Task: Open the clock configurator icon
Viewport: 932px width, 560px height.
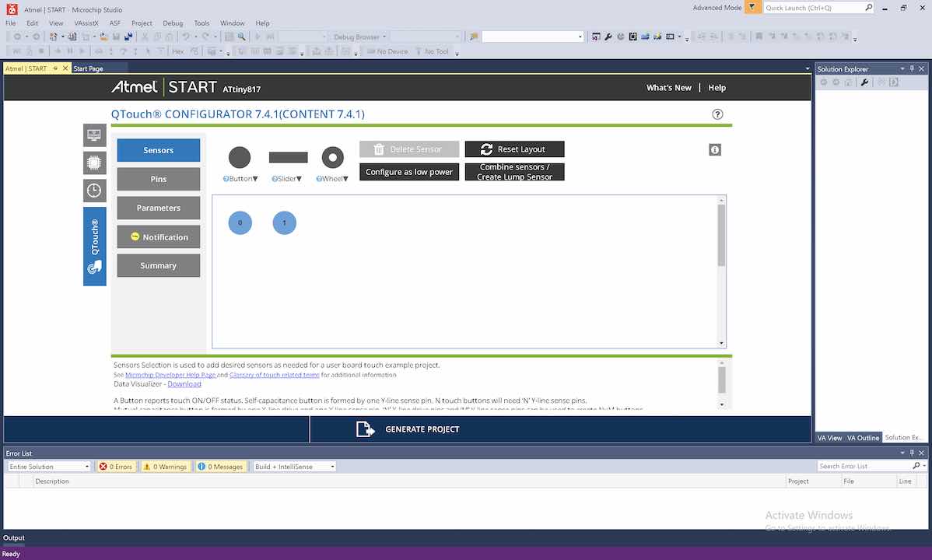Action: point(94,191)
